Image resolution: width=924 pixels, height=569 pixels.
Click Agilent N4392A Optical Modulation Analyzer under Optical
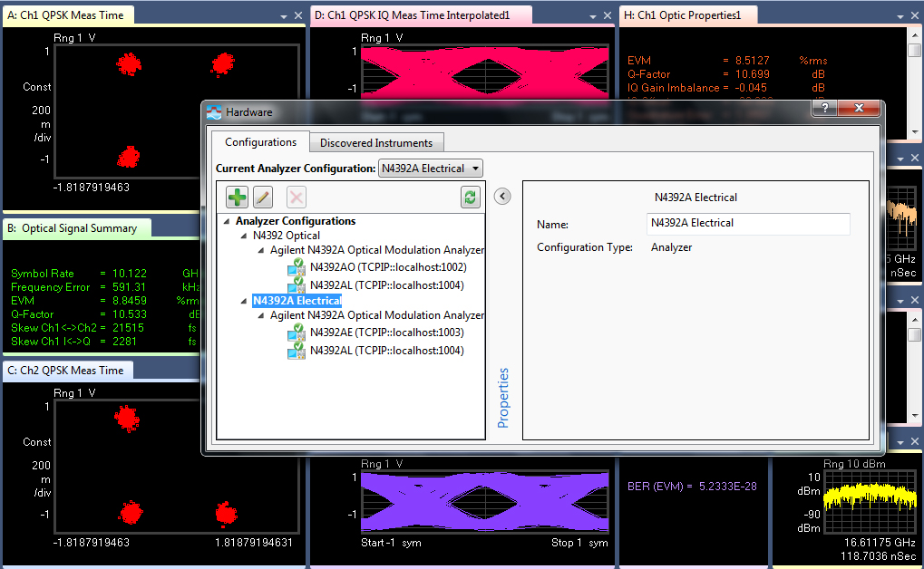click(x=377, y=250)
